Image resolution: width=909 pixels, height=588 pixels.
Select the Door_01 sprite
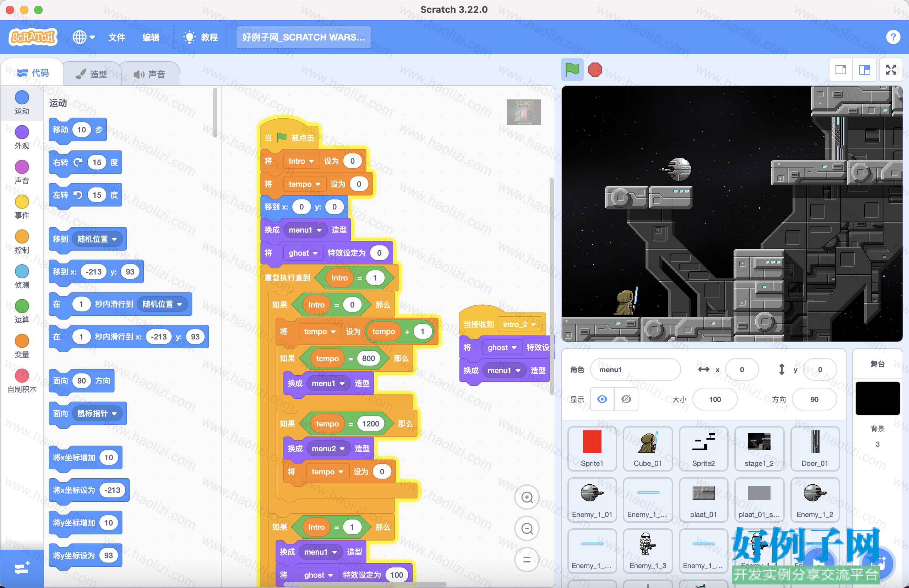pos(815,449)
